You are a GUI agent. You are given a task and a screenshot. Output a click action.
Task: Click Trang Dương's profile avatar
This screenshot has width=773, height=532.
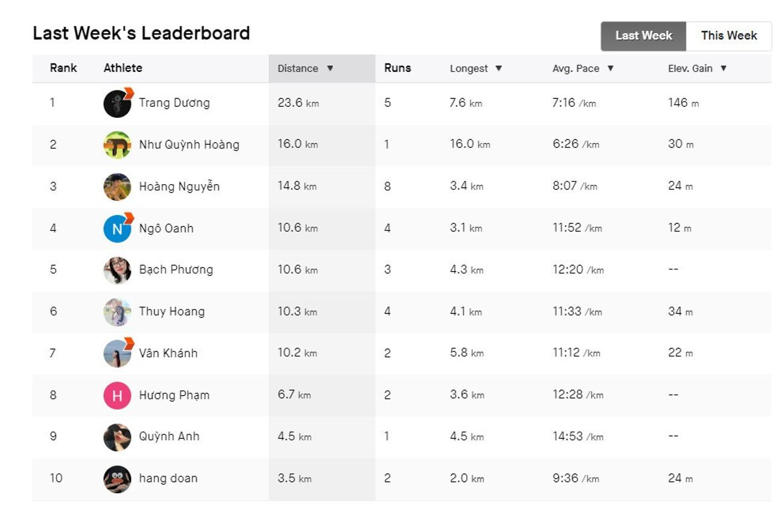(117, 103)
